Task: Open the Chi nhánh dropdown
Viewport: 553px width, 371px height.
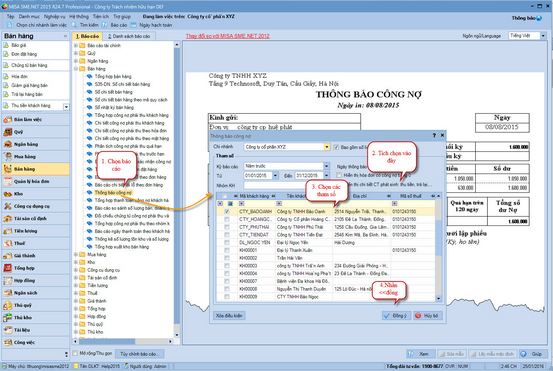Action: click(x=327, y=147)
